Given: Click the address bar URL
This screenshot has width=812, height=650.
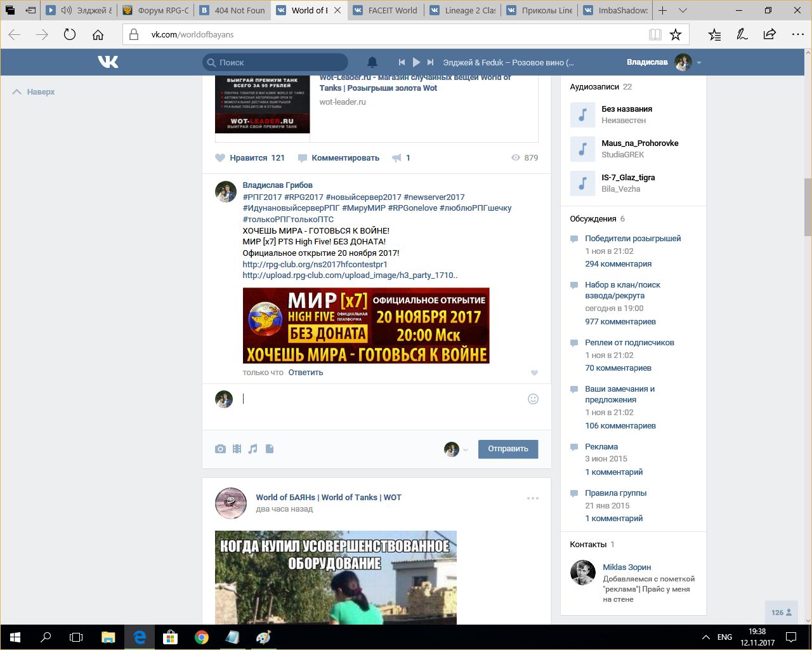Looking at the screenshot, I should tap(192, 34).
